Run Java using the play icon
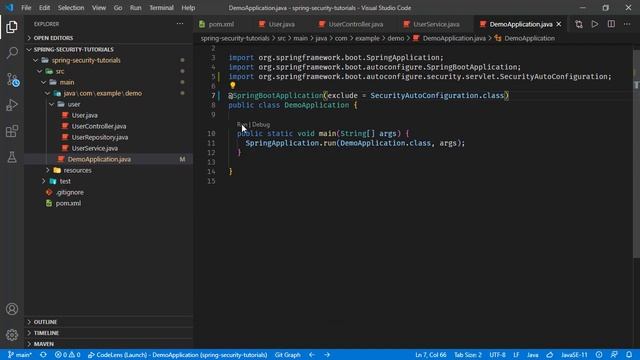This screenshot has height=360, width=640. pos(595,24)
